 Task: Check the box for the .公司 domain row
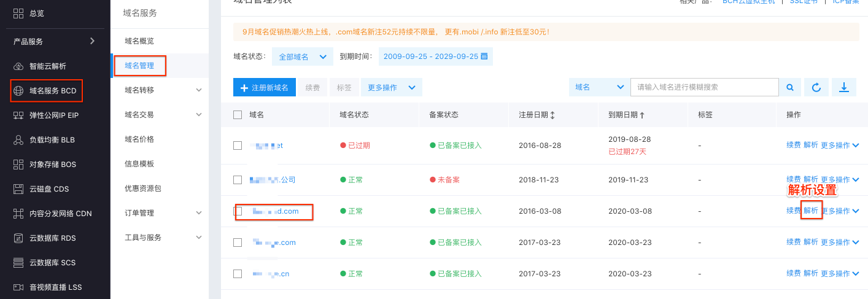pyautogui.click(x=238, y=180)
